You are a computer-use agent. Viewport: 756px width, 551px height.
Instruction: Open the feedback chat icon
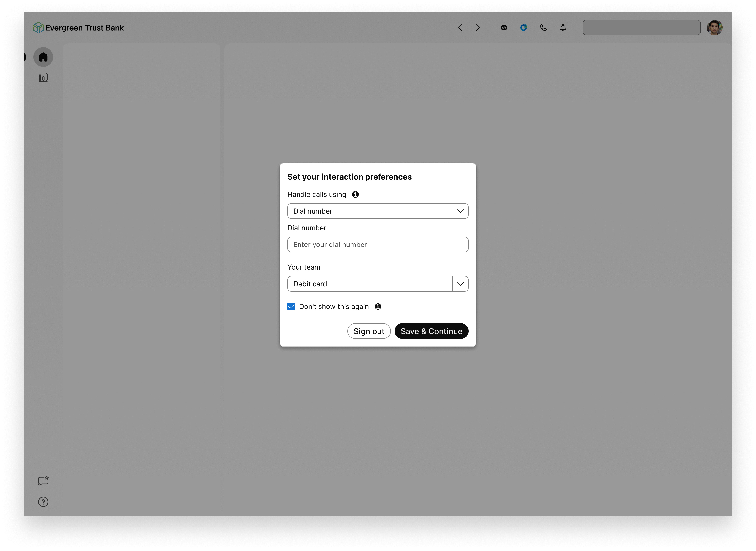pyautogui.click(x=43, y=481)
